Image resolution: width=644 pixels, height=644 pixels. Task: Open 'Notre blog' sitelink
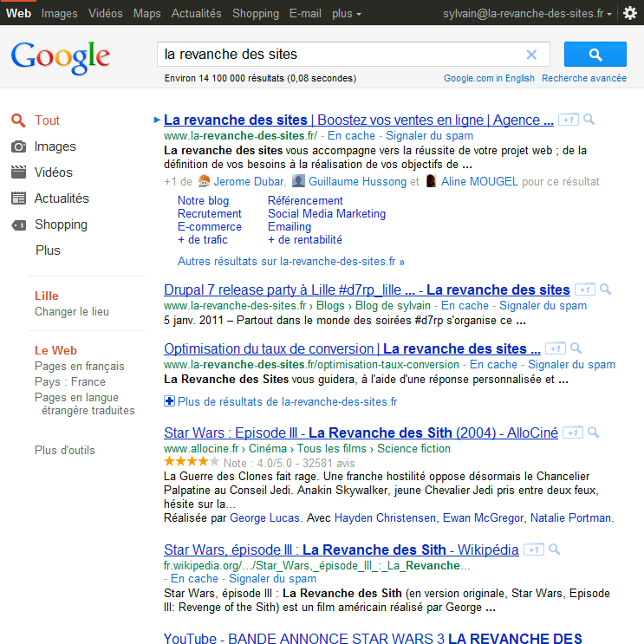click(x=203, y=200)
